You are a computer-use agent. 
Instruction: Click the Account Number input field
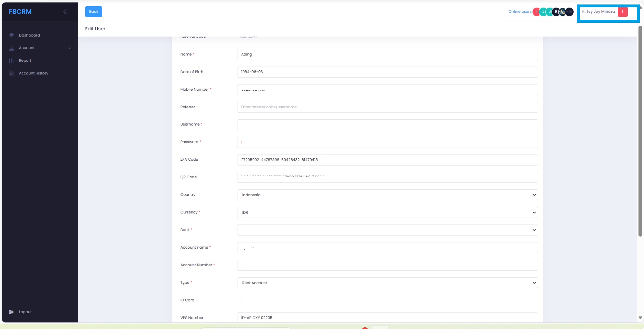pos(387,265)
